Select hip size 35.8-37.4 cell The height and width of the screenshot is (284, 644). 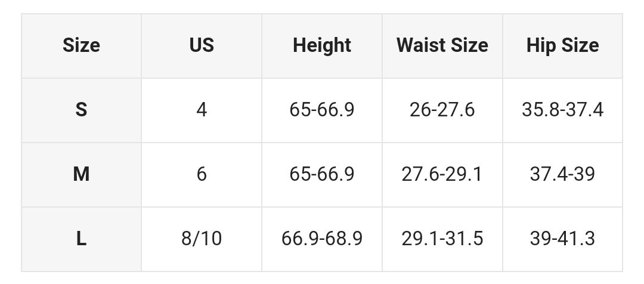coord(563,110)
